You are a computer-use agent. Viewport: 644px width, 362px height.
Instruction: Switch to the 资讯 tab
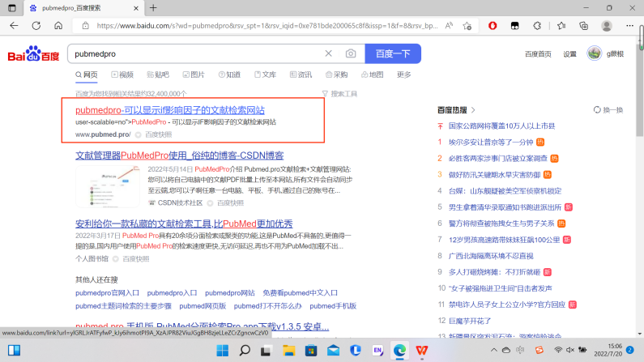tap(301, 75)
